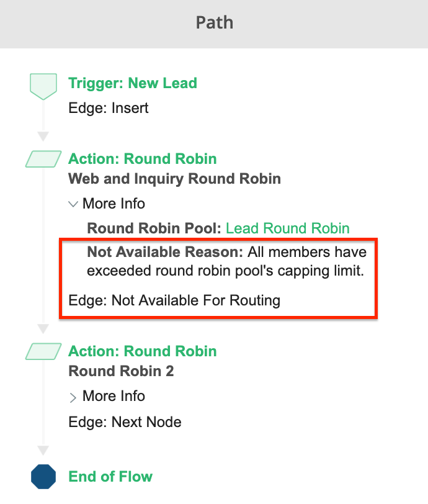Click the Action: Round Robin heading above Round Robin 2

coord(142,351)
